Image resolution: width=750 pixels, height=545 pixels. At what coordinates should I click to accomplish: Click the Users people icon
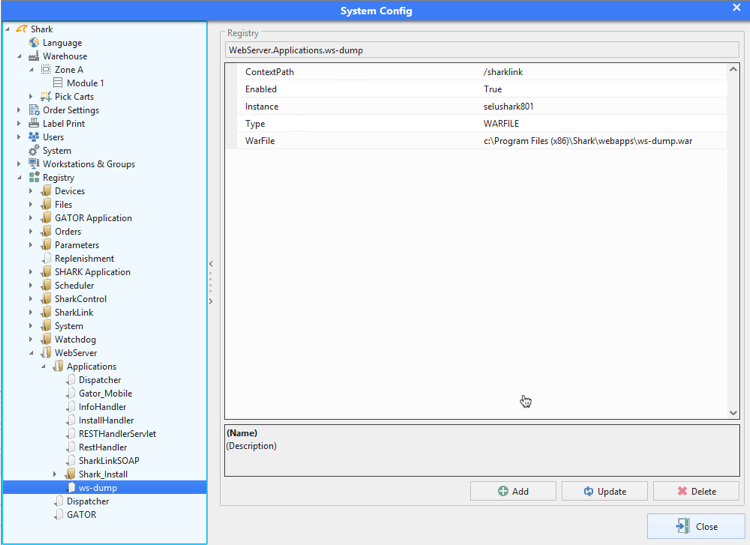33,137
